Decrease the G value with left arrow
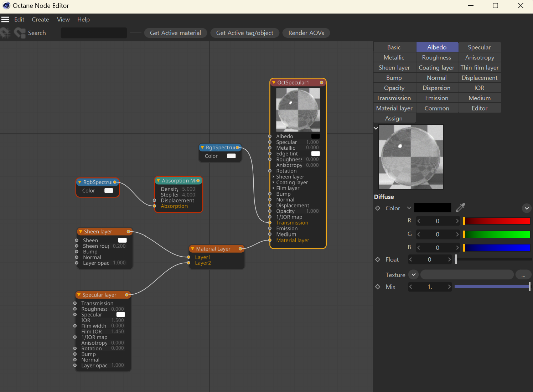Image resolution: width=533 pixels, height=392 pixels. [x=419, y=234]
